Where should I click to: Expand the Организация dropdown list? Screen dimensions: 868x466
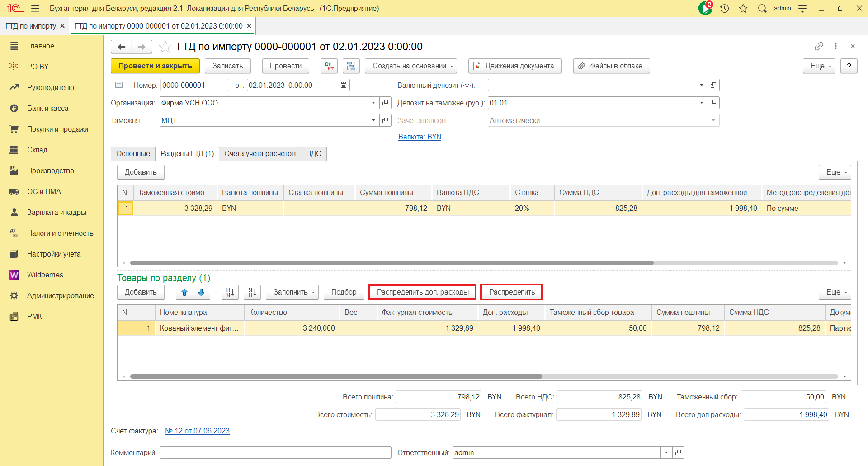(x=373, y=103)
